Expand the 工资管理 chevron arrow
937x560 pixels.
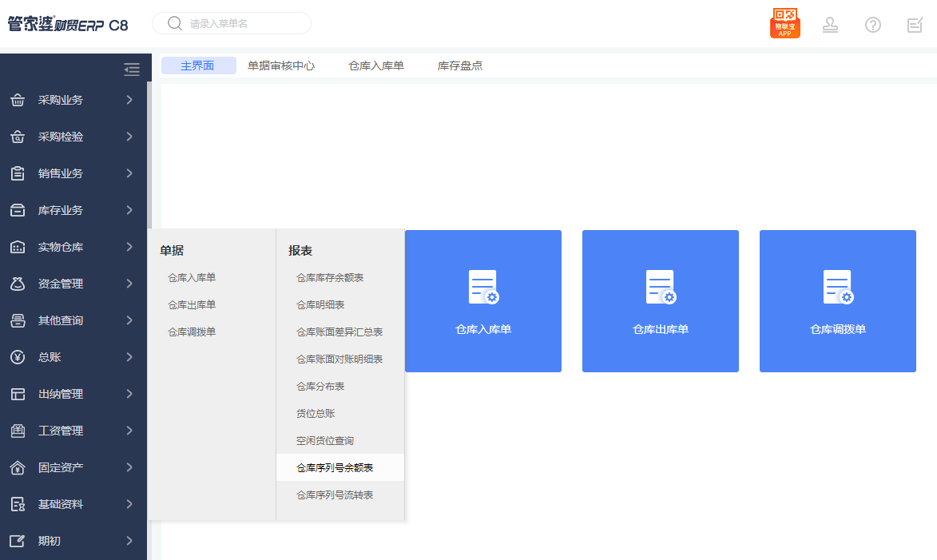(129, 431)
